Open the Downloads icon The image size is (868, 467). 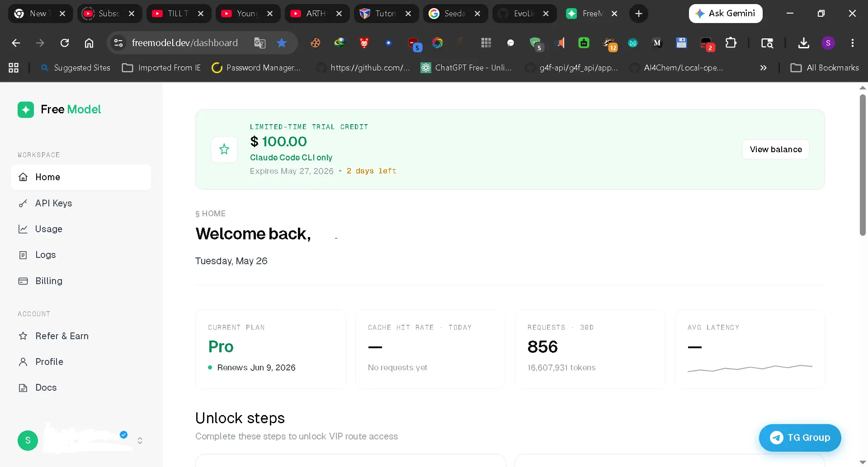tap(803, 43)
